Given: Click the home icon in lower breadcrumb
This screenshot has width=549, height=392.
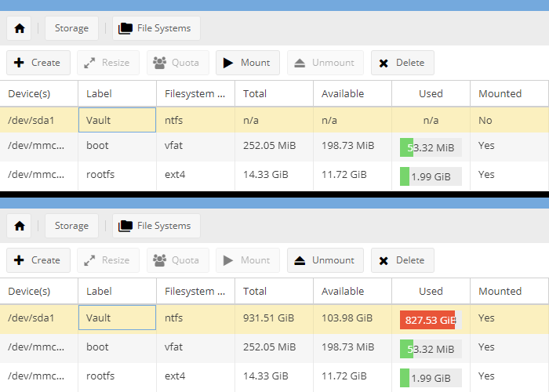Looking at the screenshot, I should [20, 226].
